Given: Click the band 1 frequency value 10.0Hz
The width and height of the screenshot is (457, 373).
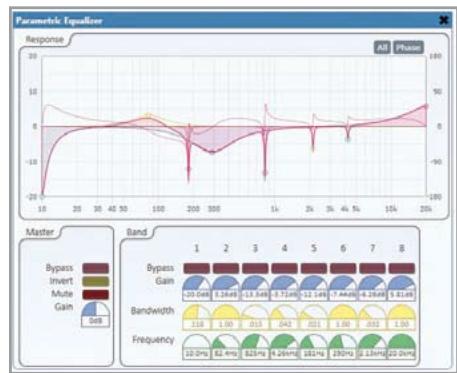Looking at the screenshot, I should coord(197,354).
